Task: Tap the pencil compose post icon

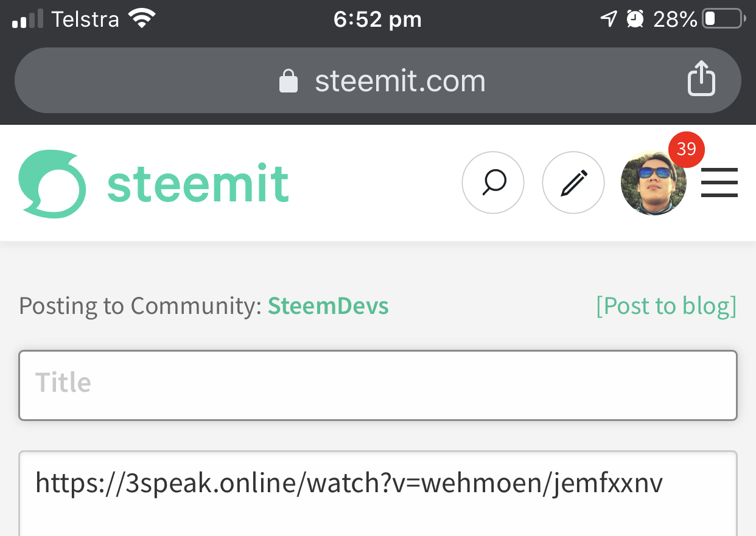Action: click(x=573, y=183)
